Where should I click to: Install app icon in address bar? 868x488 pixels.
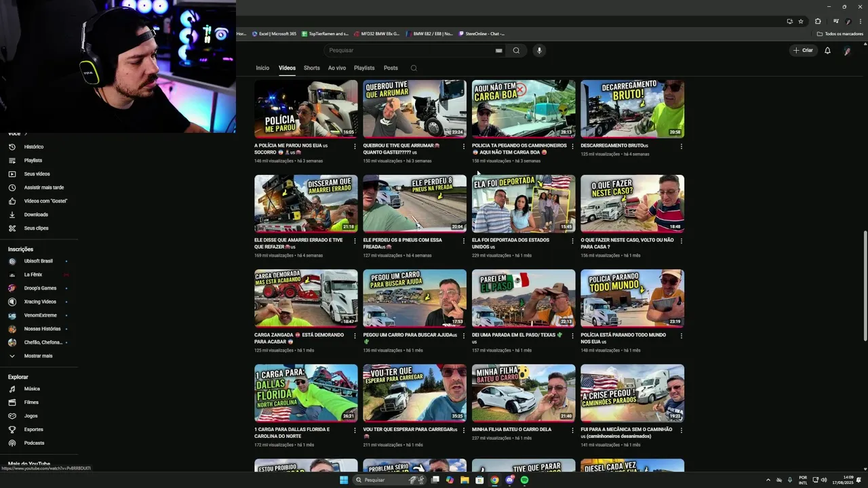point(789,21)
